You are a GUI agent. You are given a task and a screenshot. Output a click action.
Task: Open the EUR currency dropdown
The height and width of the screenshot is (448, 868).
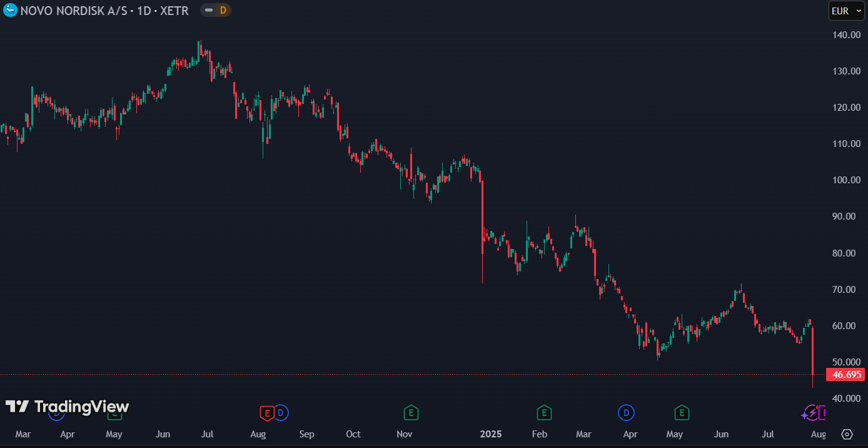(x=847, y=11)
